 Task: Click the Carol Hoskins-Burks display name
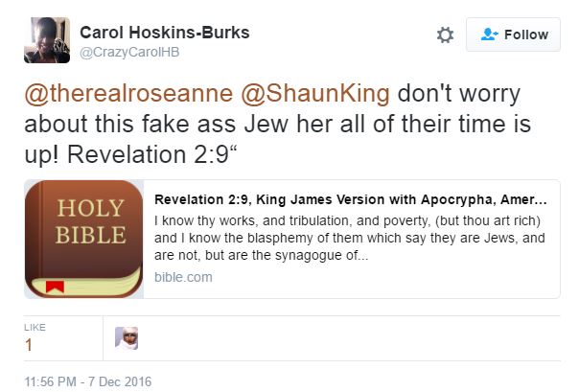[165, 33]
